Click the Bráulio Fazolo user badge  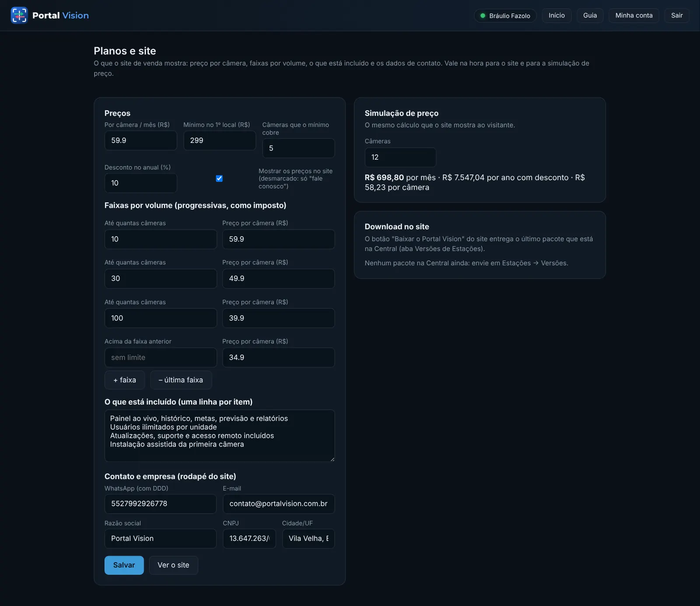click(505, 16)
